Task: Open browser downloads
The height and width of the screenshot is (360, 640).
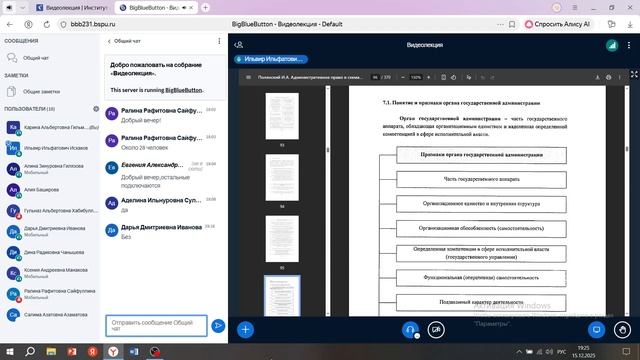Action: point(630,24)
